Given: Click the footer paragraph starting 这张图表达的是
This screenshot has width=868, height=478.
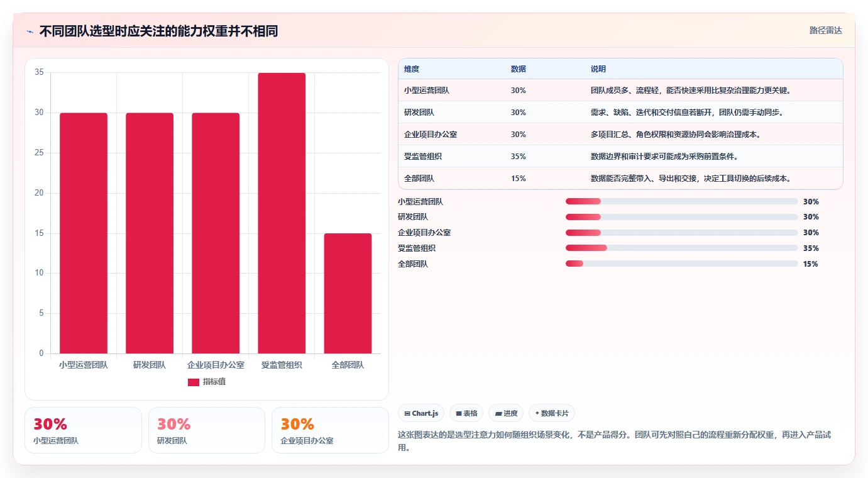Looking at the screenshot, I should point(614,442).
